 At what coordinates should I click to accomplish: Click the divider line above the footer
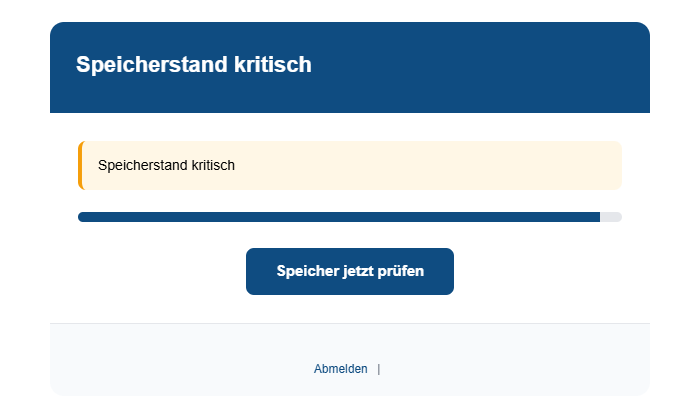click(x=350, y=324)
